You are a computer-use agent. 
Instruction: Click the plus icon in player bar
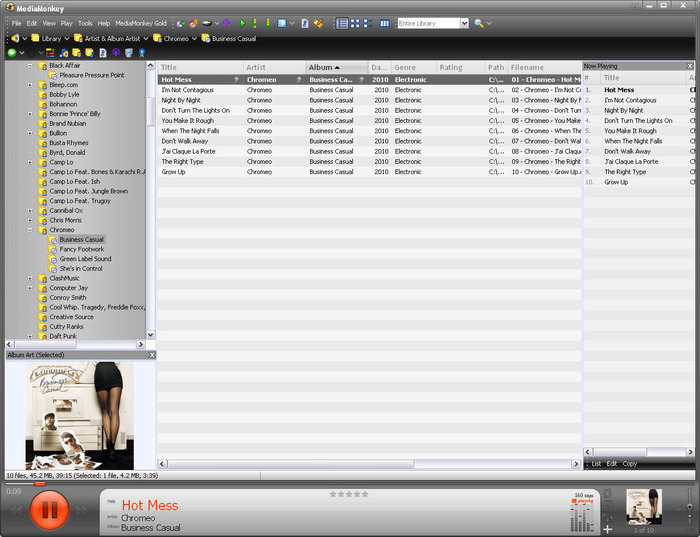click(607, 528)
